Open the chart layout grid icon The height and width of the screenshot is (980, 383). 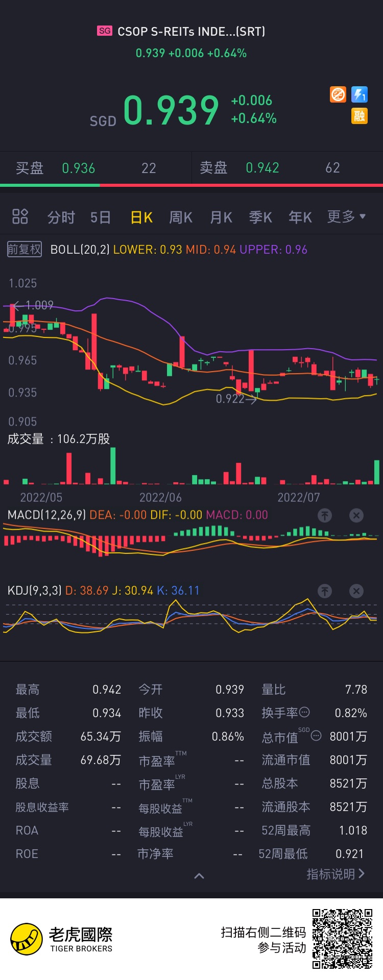pos(20,216)
